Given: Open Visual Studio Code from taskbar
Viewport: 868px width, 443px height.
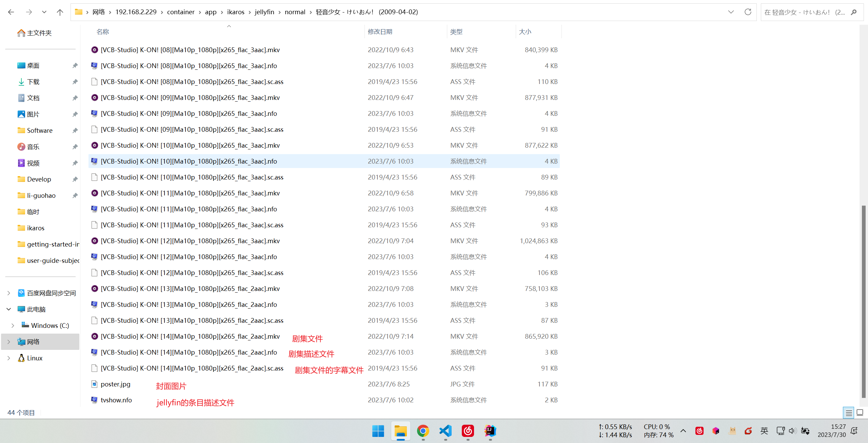Looking at the screenshot, I should 445,431.
